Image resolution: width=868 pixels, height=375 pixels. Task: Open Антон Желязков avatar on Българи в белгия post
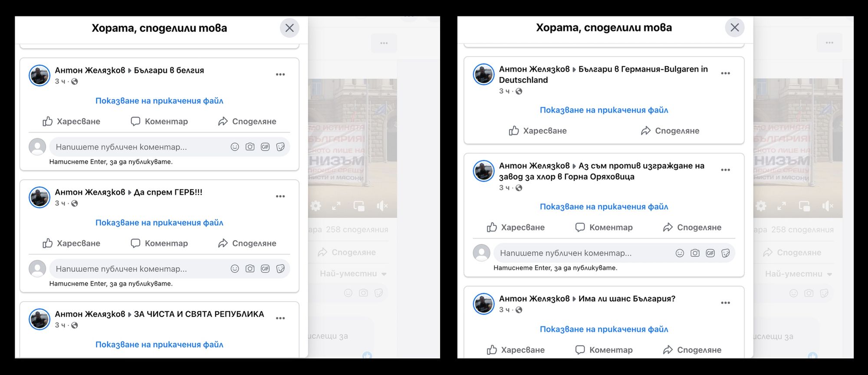click(39, 76)
